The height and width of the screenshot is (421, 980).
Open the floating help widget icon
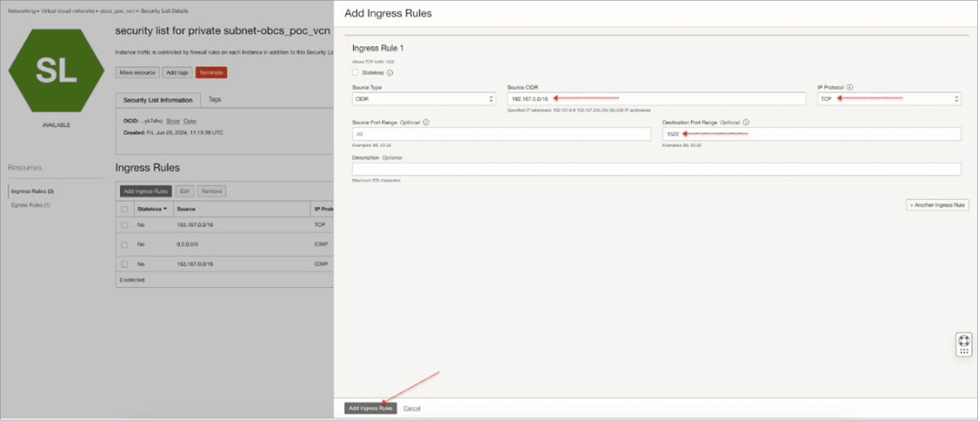coord(964,344)
